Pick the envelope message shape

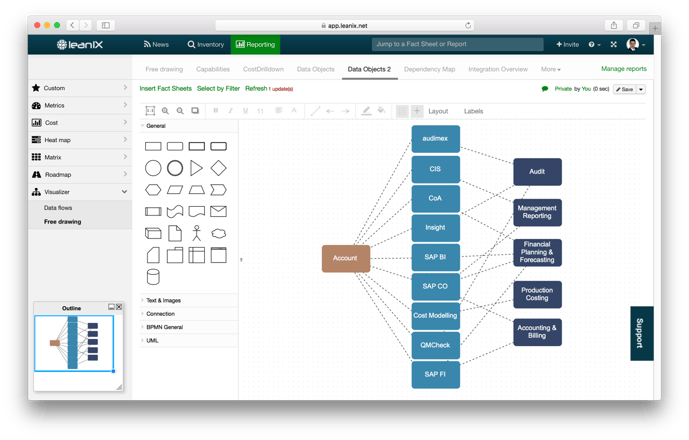218,211
